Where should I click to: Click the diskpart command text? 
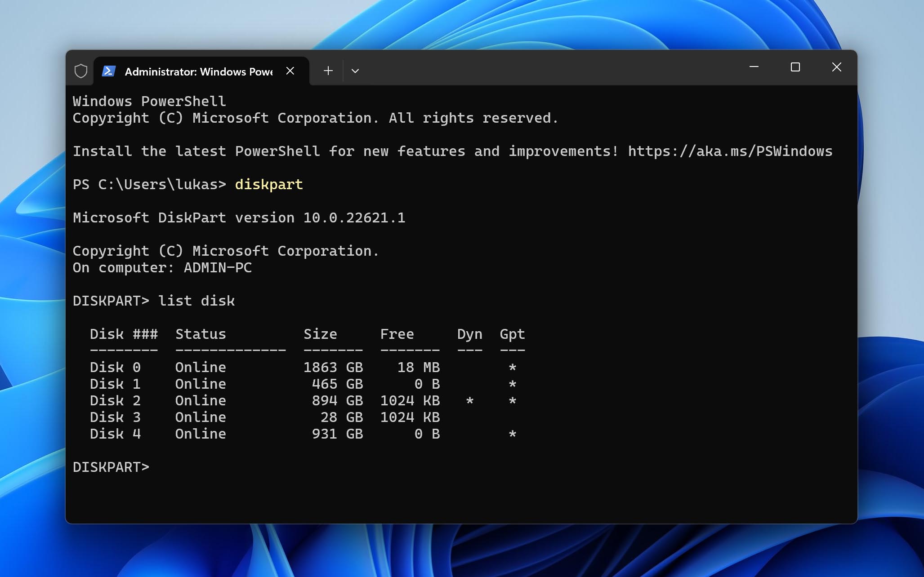(x=269, y=185)
